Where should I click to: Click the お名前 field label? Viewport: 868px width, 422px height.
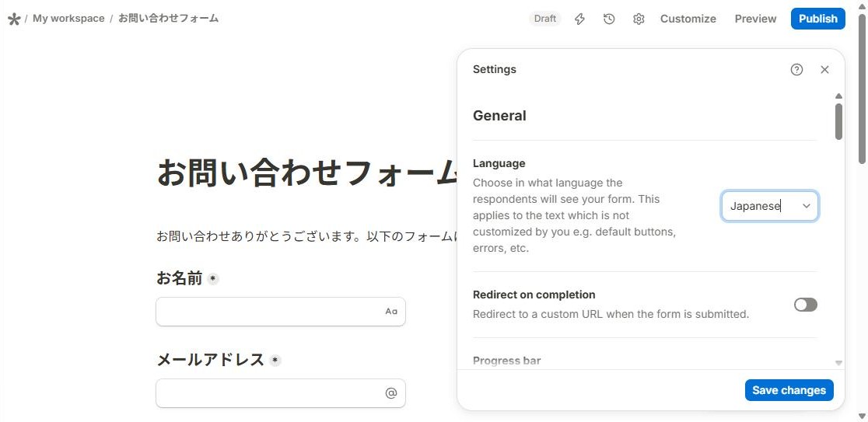(x=180, y=278)
